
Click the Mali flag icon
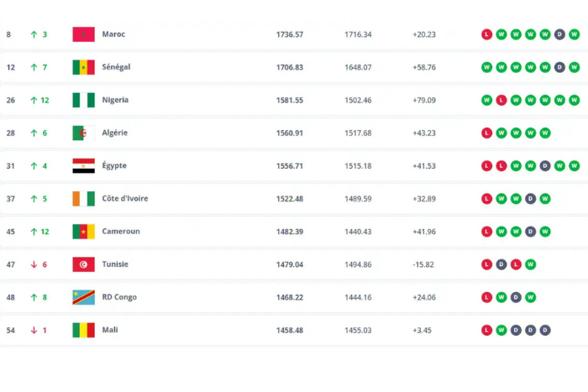click(x=83, y=330)
